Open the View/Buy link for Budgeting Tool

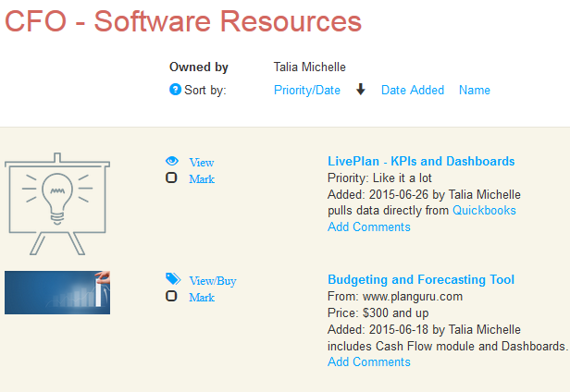[213, 281]
